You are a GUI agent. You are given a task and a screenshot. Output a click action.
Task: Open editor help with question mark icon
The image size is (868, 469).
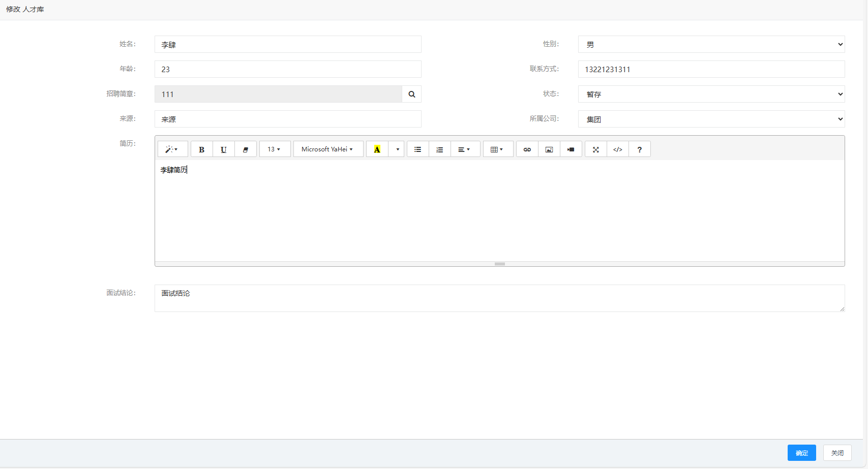click(x=640, y=149)
